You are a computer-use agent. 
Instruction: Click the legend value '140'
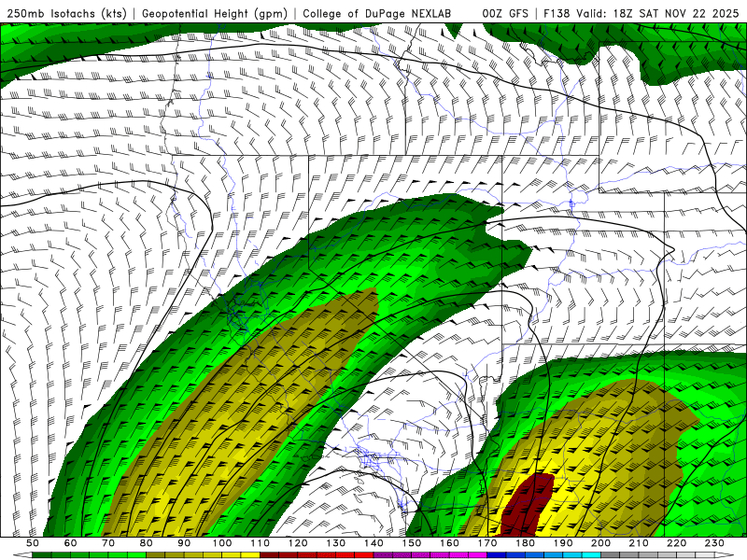[373, 543]
